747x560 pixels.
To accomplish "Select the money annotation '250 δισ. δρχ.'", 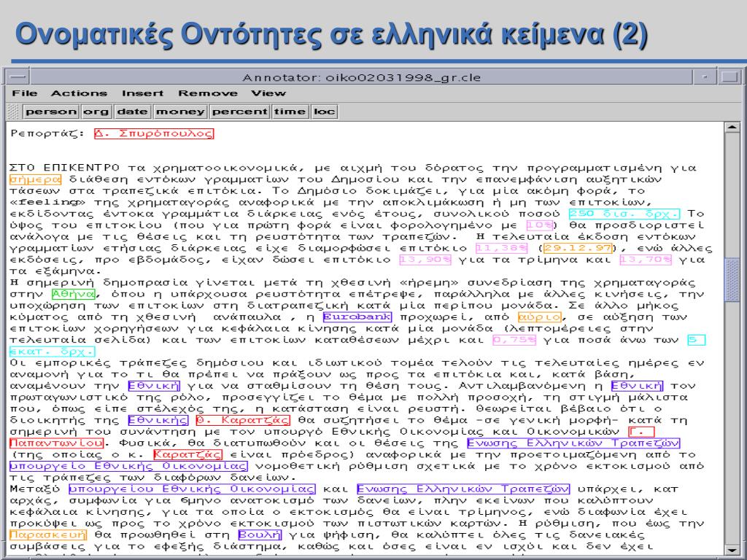I will [x=624, y=214].
